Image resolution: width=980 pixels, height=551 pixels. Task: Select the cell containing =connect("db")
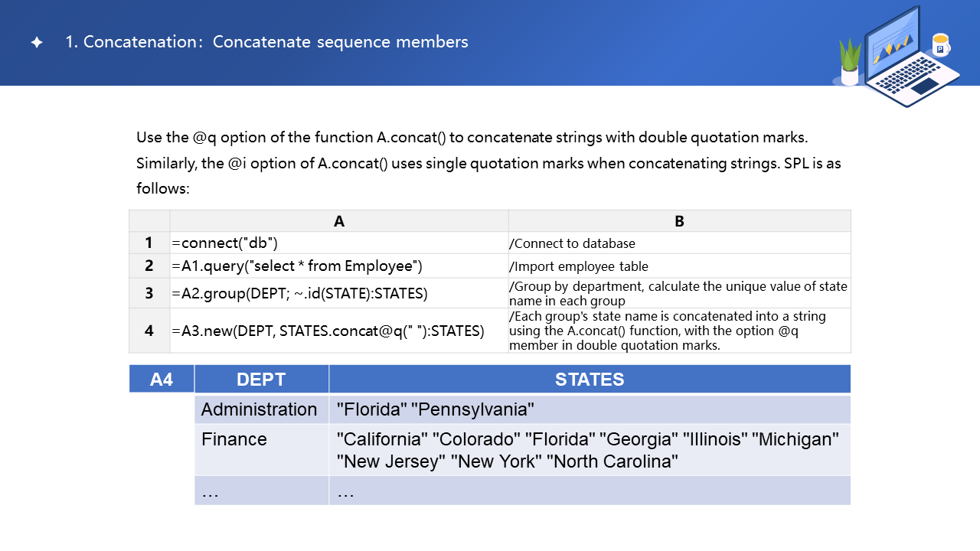click(x=339, y=243)
